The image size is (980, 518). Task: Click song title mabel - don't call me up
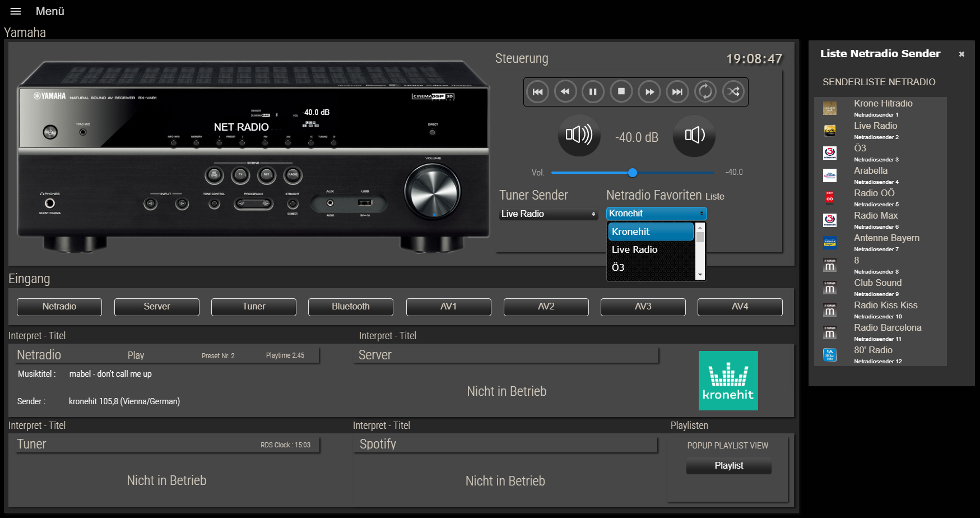pyautogui.click(x=110, y=374)
